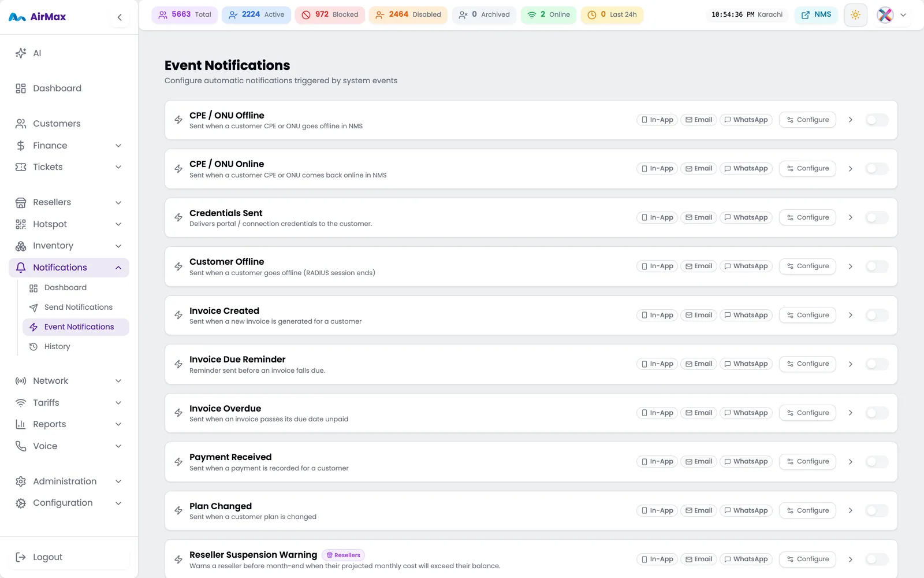This screenshot has height=578, width=924.
Task: Click the Logout arrow icon
Action: (x=21, y=557)
